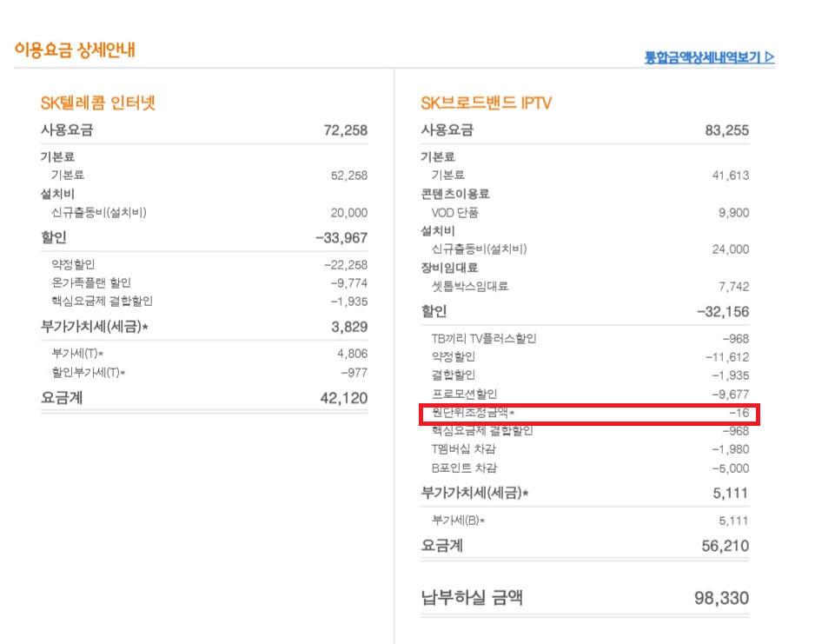Click the 온가족플랜 할인 line item
This screenshot has height=644, width=815.
coord(90,282)
